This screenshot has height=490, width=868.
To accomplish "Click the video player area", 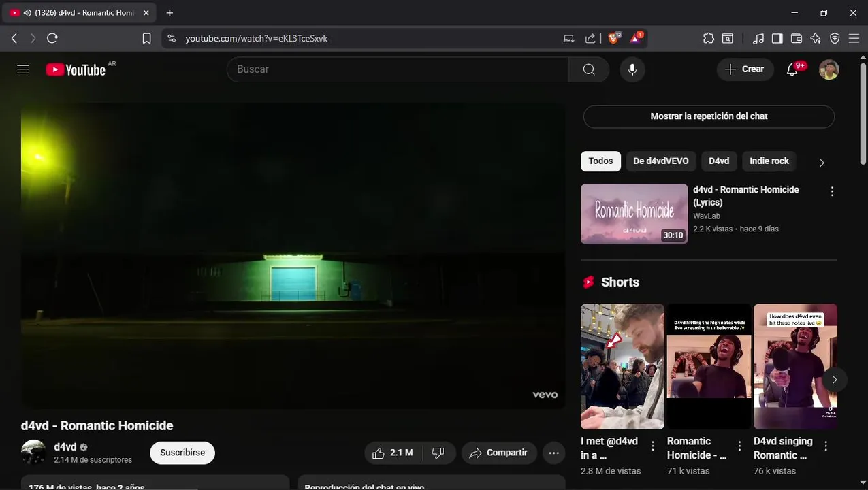I will tap(293, 256).
